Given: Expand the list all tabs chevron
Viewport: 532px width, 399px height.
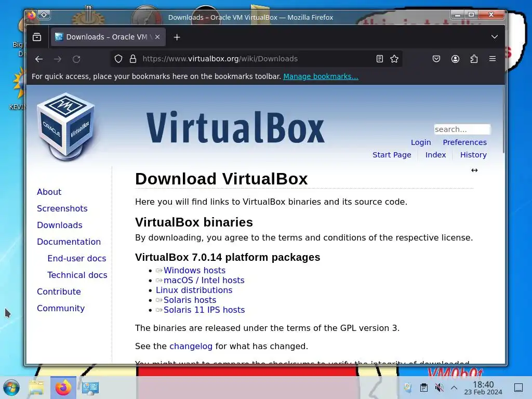Looking at the screenshot, I should click(x=495, y=37).
